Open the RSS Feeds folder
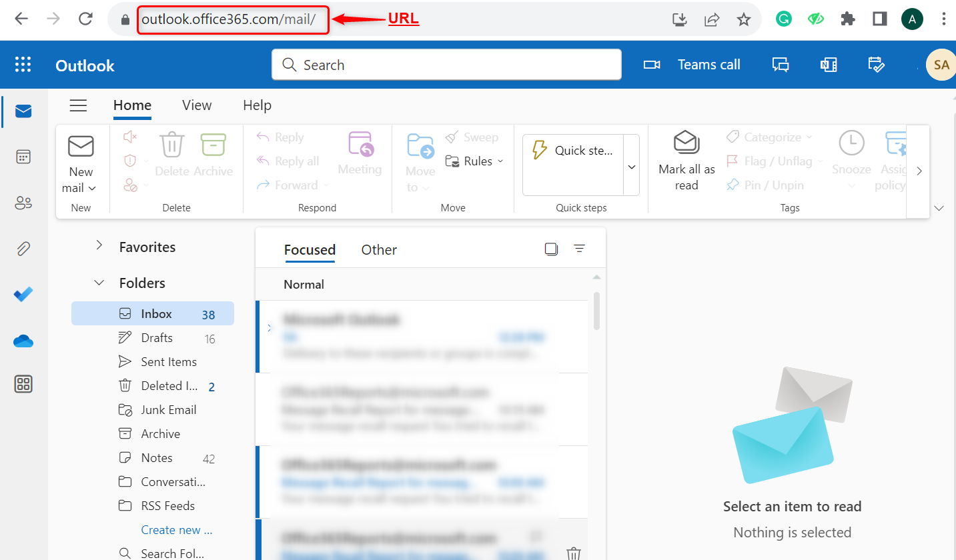The width and height of the screenshot is (956, 560). click(x=153, y=506)
